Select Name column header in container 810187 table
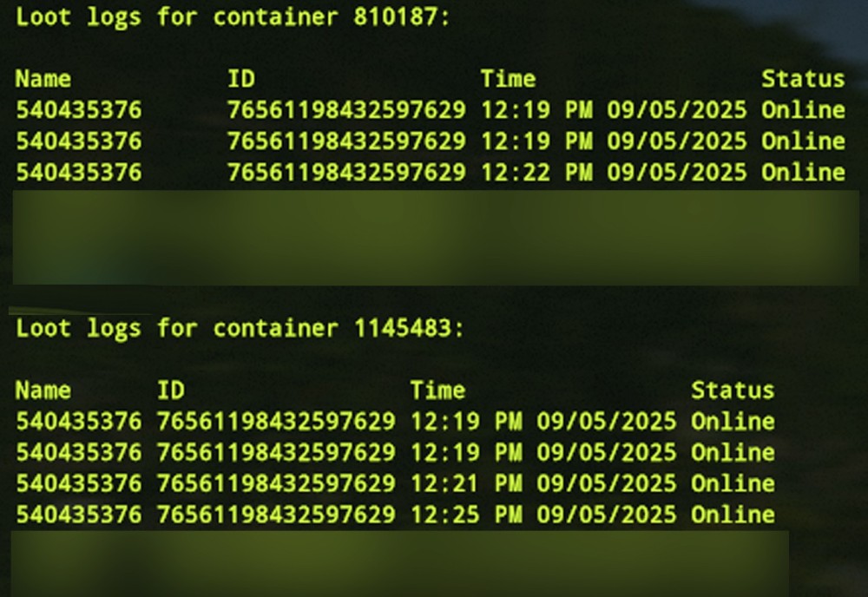Screen dimensions: 868x597 coord(43,79)
